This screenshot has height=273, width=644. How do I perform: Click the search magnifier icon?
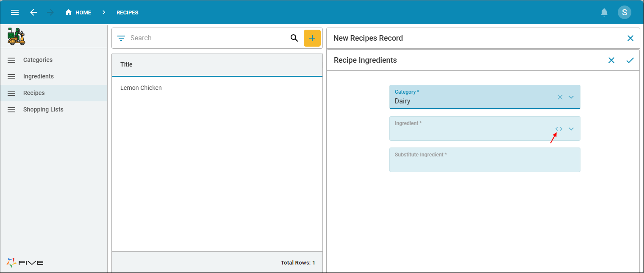point(294,38)
